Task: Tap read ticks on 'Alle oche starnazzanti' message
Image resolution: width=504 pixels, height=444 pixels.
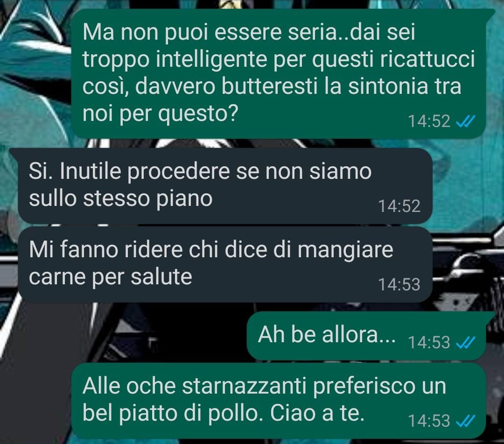Action: coord(465,421)
